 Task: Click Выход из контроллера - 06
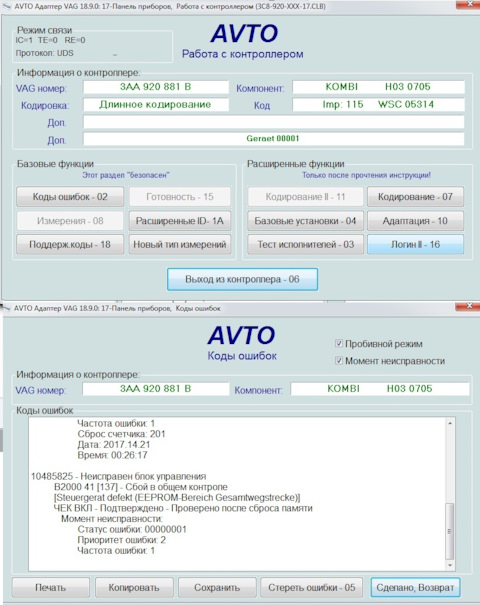pyautogui.click(x=242, y=279)
